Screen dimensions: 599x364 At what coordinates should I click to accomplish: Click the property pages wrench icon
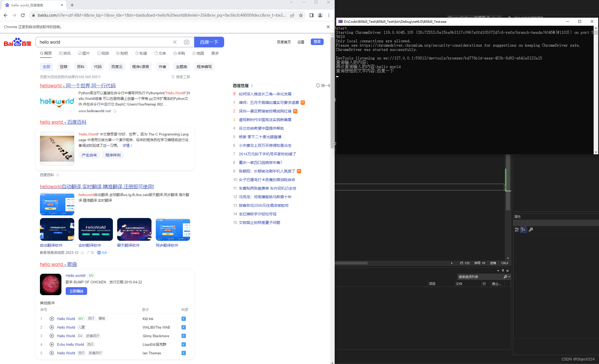[x=531, y=229]
